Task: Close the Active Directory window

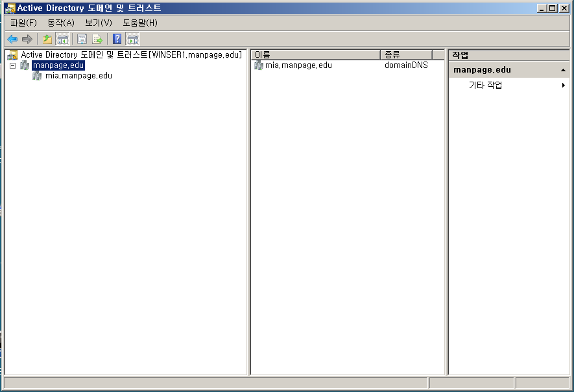Action: [x=564, y=8]
